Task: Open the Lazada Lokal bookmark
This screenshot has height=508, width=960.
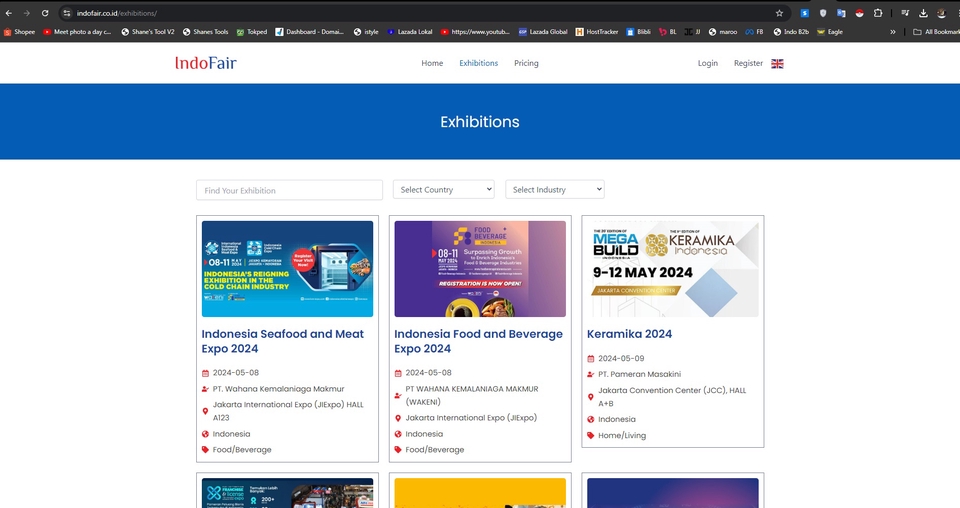Action: pyautogui.click(x=410, y=32)
